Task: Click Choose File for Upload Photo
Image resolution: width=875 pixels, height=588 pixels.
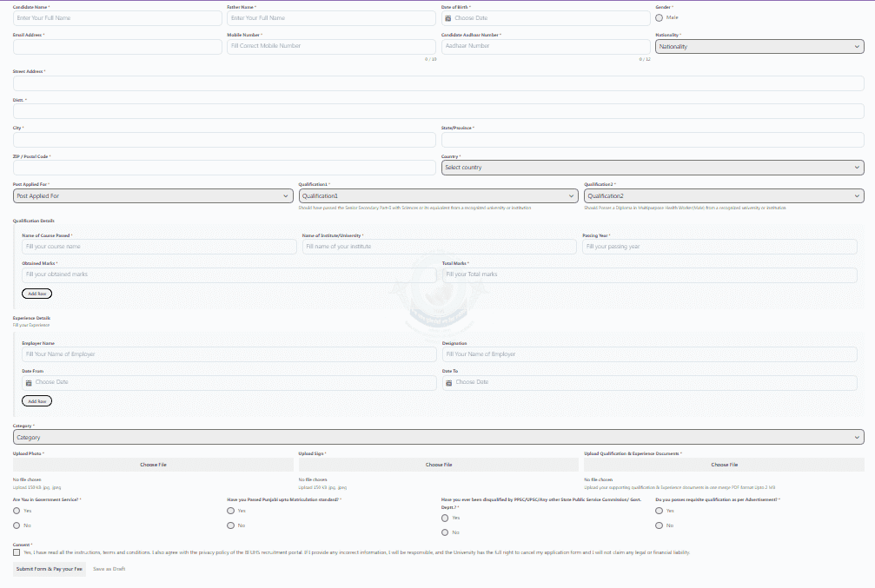Action: click(153, 465)
